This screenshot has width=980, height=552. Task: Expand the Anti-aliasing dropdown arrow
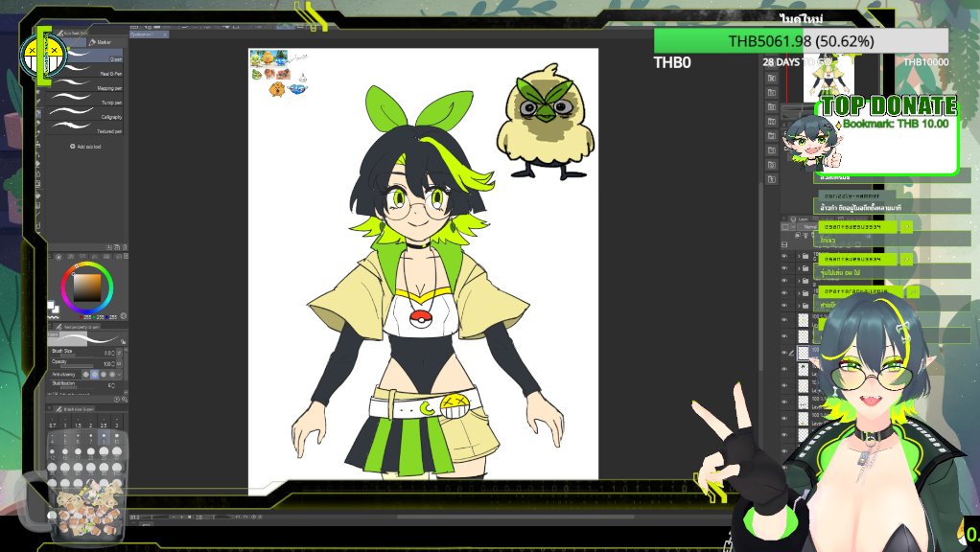pyautogui.click(x=119, y=374)
